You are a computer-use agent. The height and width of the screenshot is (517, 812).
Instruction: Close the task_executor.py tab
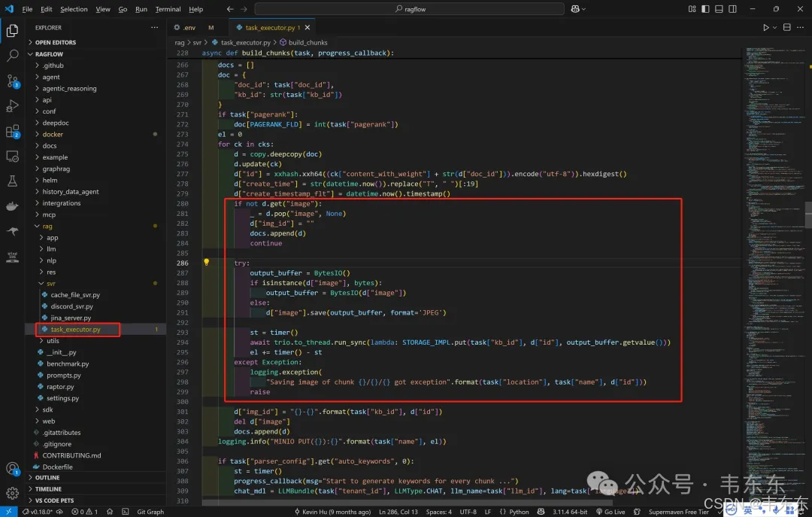[x=307, y=28]
